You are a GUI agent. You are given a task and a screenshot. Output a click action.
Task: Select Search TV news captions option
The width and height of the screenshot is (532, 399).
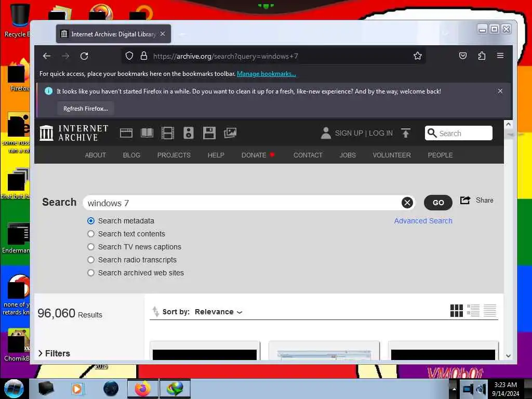pos(91,247)
